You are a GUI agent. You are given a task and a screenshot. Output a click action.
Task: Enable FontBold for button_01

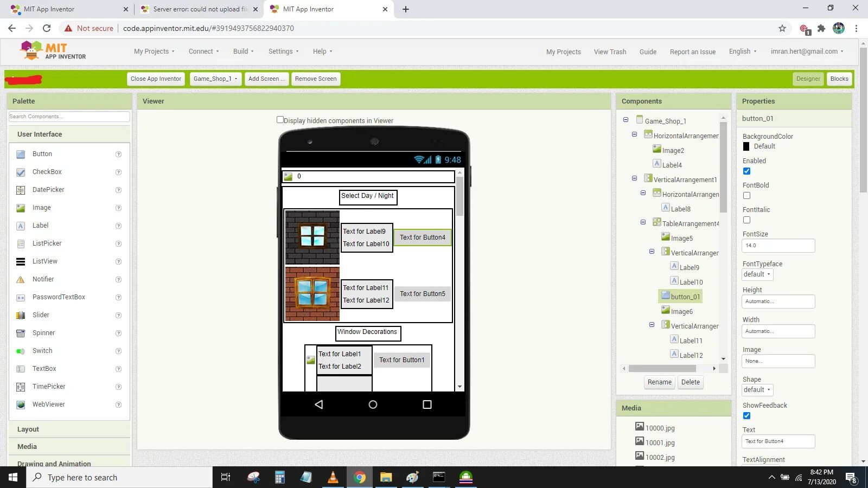click(747, 195)
